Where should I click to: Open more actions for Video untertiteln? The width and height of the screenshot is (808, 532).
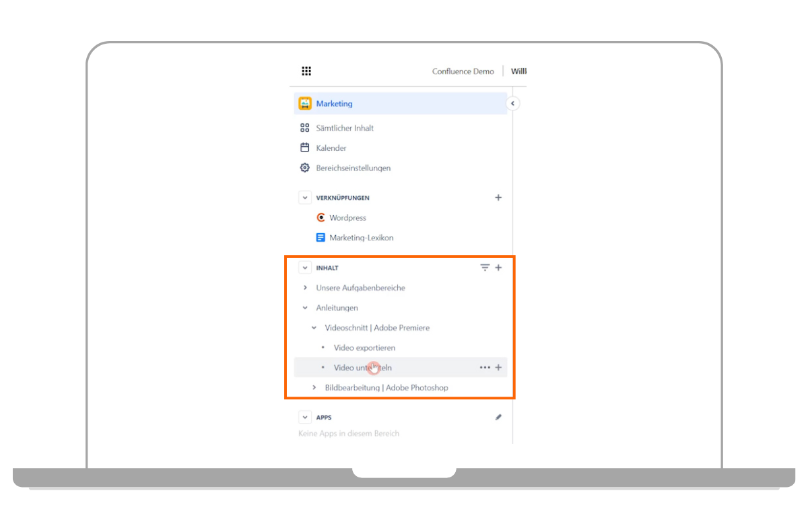pyautogui.click(x=485, y=368)
